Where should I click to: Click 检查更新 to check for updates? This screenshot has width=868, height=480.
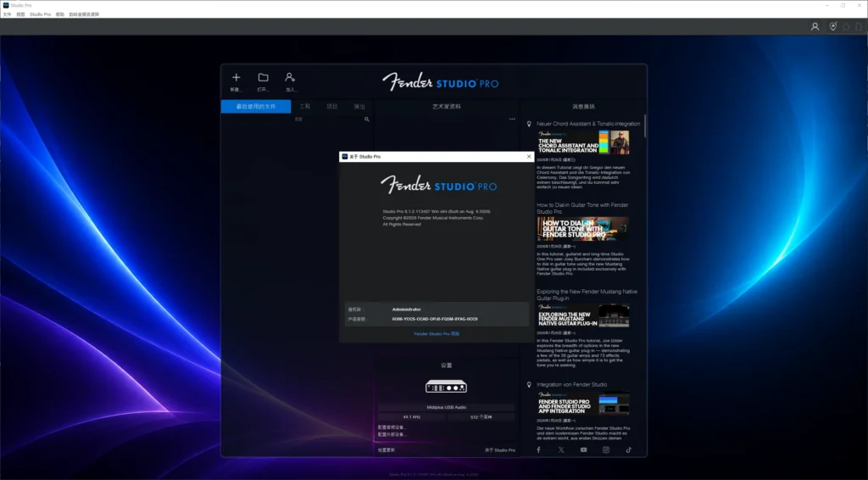(x=387, y=450)
